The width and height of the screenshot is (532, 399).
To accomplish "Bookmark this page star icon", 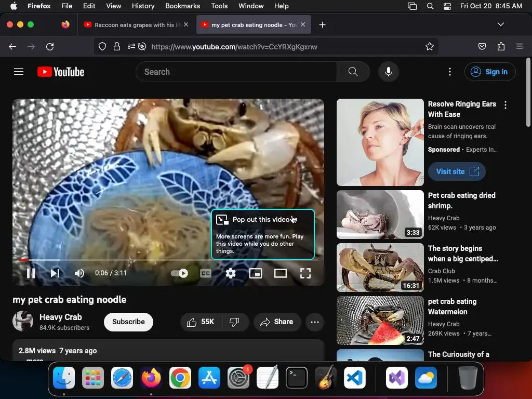I will click(x=430, y=46).
